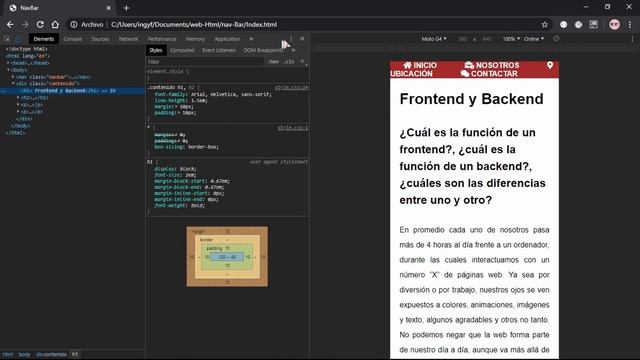Show more DevTools tabs chevron
This screenshot has width=640, height=360.
(251, 39)
